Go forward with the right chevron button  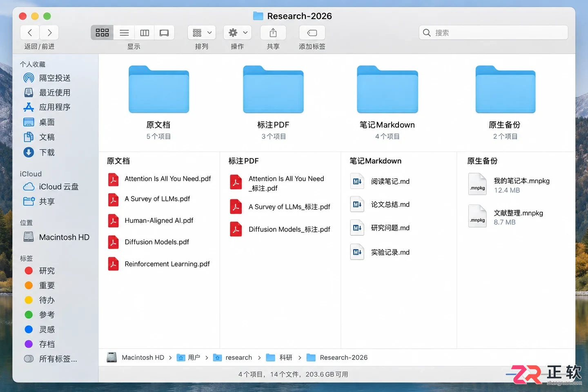pyautogui.click(x=49, y=33)
